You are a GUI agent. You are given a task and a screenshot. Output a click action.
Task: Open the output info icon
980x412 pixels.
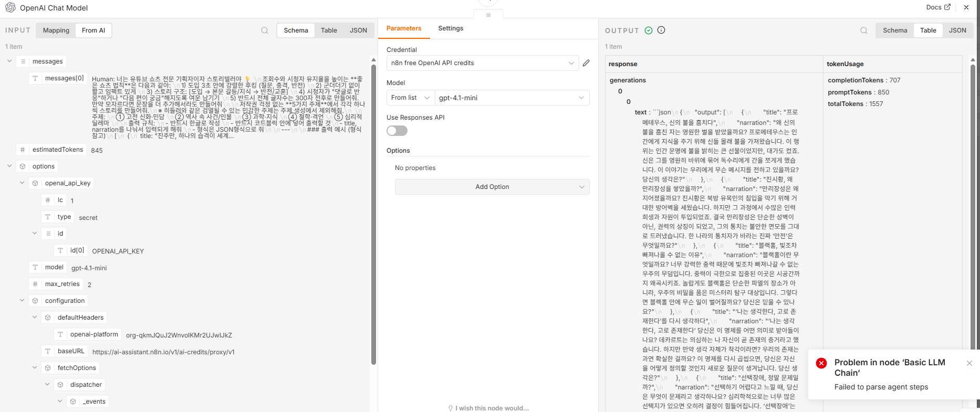[x=661, y=30]
